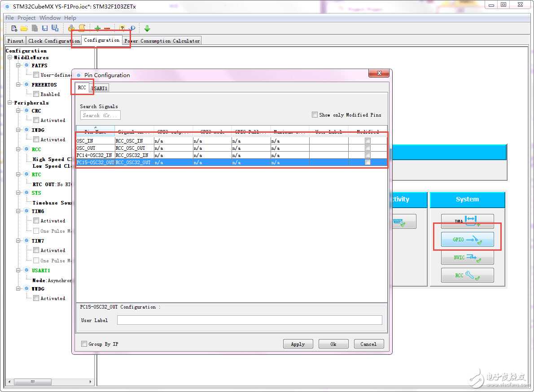Check the TIM7 Activated checkbox
This screenshot has height=392, width=534.
click(36, 250)
